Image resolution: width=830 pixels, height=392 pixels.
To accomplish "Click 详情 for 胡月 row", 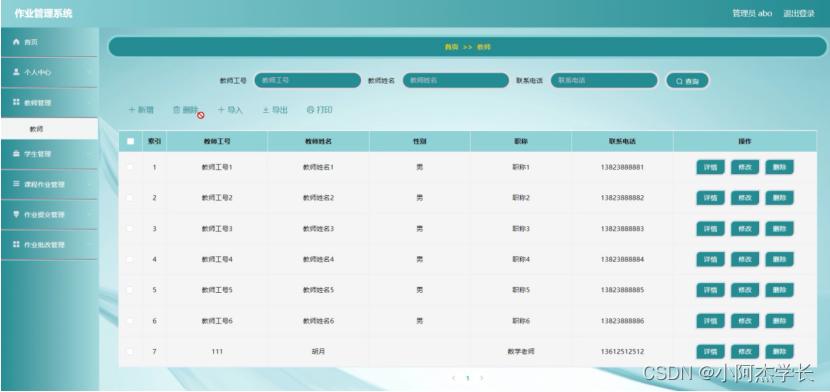I will click(x=710, y=351).
